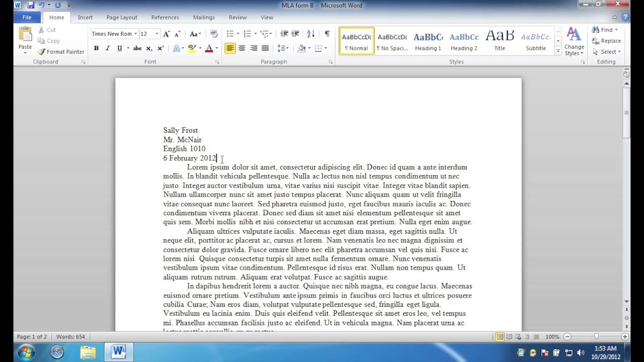Apply strikethrough formatting
The image size is (644, 362).
click(137, 48)
